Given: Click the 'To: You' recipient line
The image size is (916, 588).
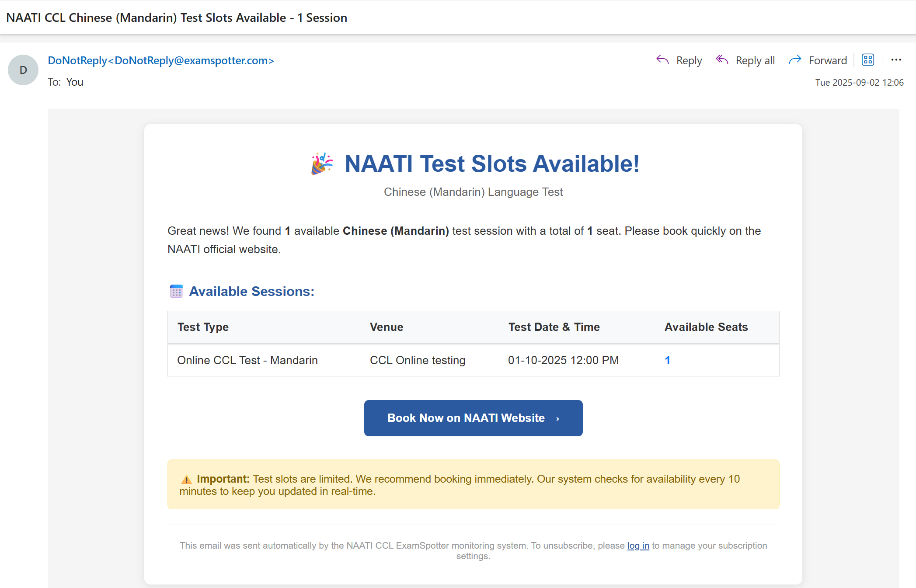Looking at the screenshot, I should (x=65, y=82).
